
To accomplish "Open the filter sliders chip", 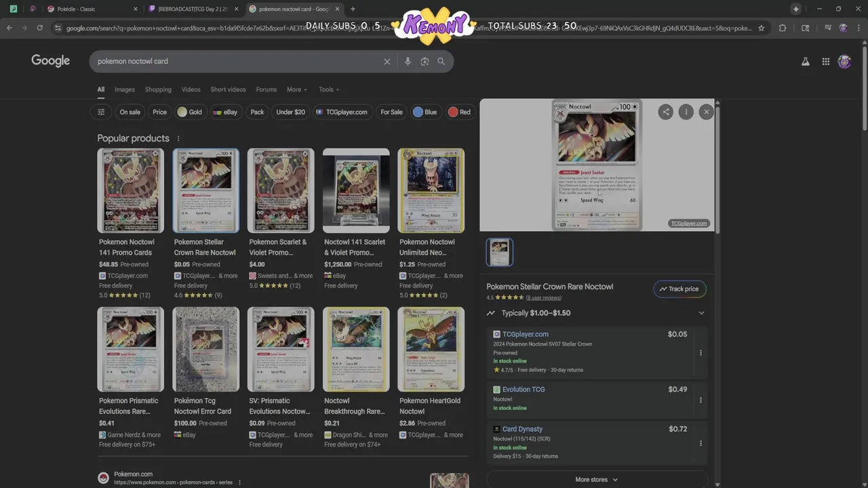I will point(101,112).
